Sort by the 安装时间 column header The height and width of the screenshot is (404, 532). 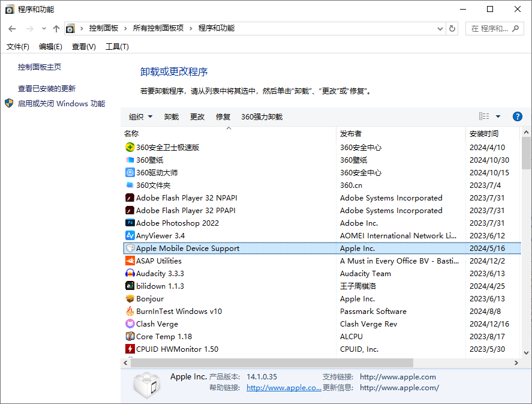click(x=484, y=133)
